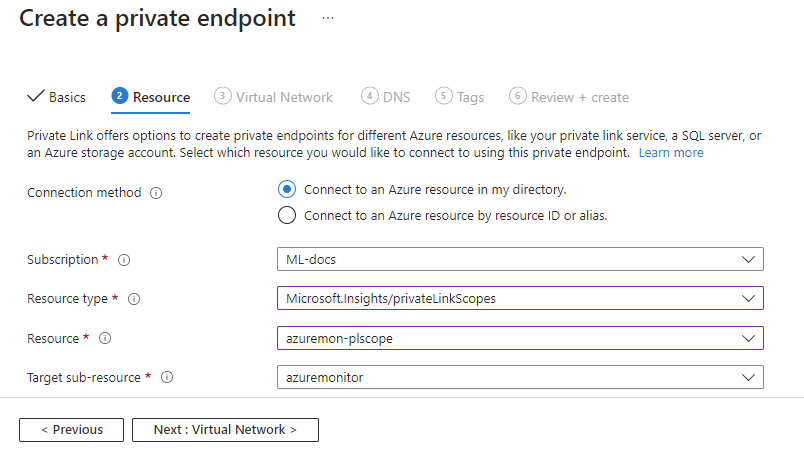Viewport: 804px width, 458px height.
Task: Click the Previous button
Action: [x=71, y=430]
